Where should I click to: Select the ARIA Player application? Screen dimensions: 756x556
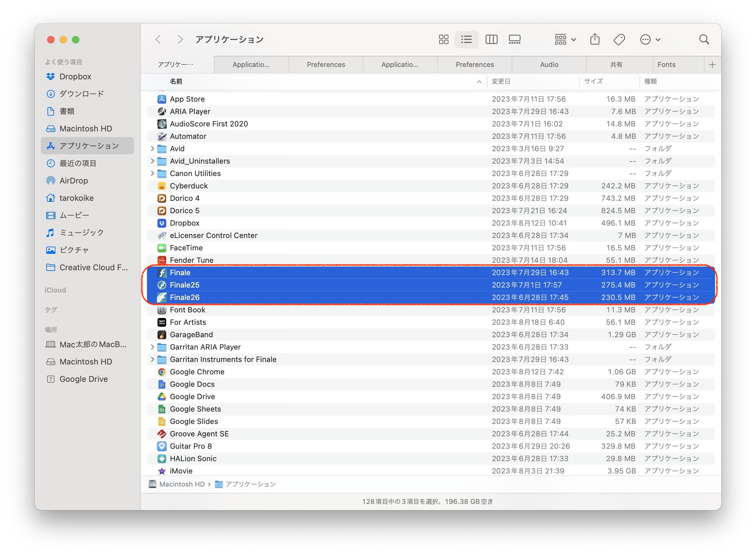pos(431,111)
